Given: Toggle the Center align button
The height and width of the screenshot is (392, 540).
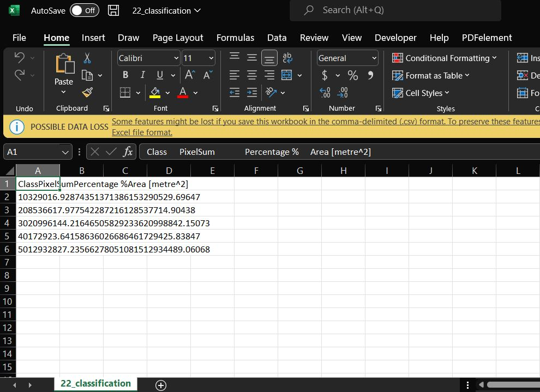Looking at the screenshot, I should pos(251,75).
